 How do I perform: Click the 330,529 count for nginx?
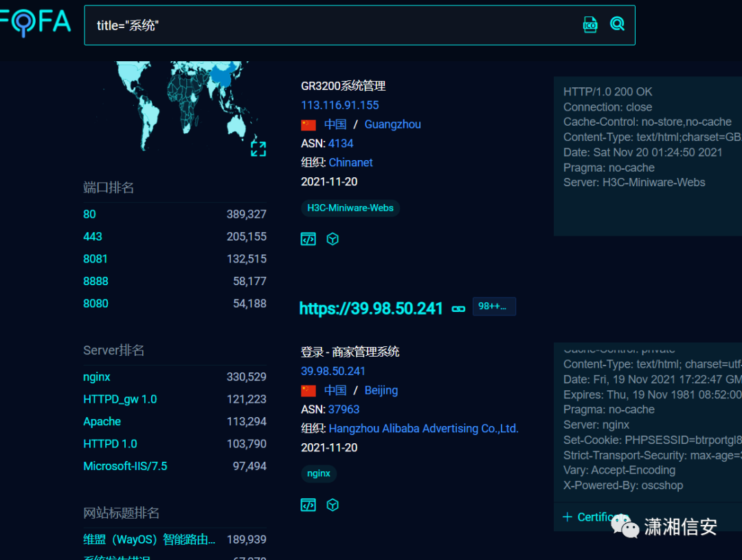247,377
